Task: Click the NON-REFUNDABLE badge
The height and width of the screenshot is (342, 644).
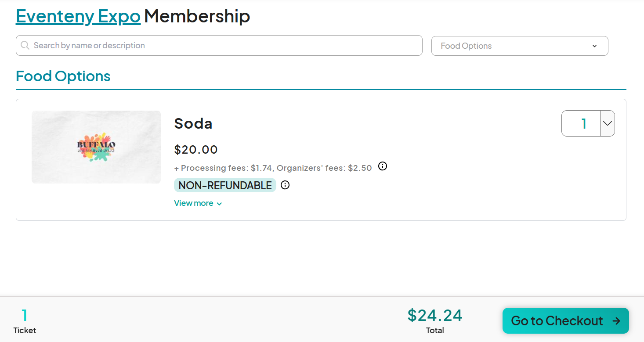Action: click(x=225, y=185)
